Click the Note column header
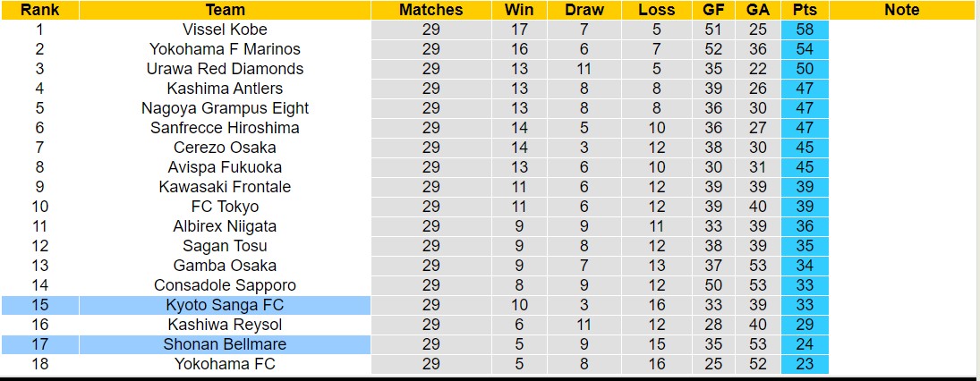 [901, 10]
